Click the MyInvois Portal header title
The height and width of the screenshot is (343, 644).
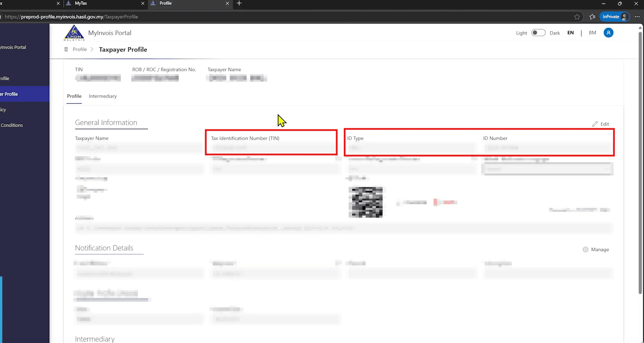[109, 33]
